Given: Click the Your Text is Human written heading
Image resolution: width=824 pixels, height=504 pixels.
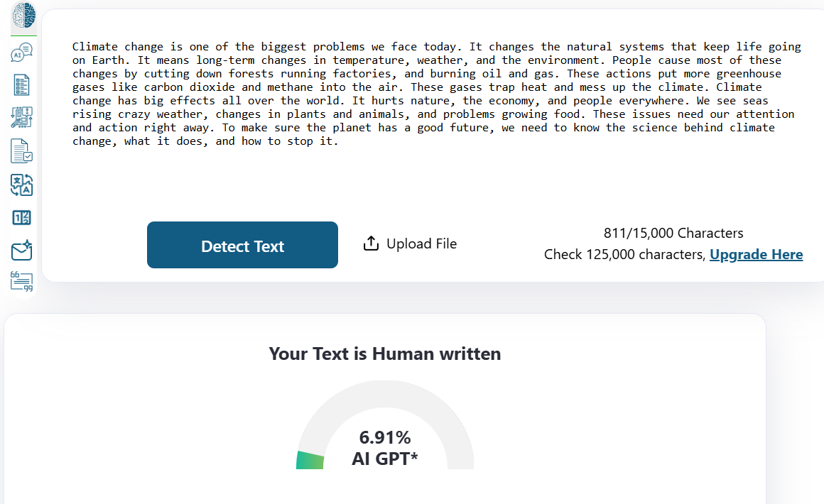Looking at the screenshot, I should tap(384, 354).
